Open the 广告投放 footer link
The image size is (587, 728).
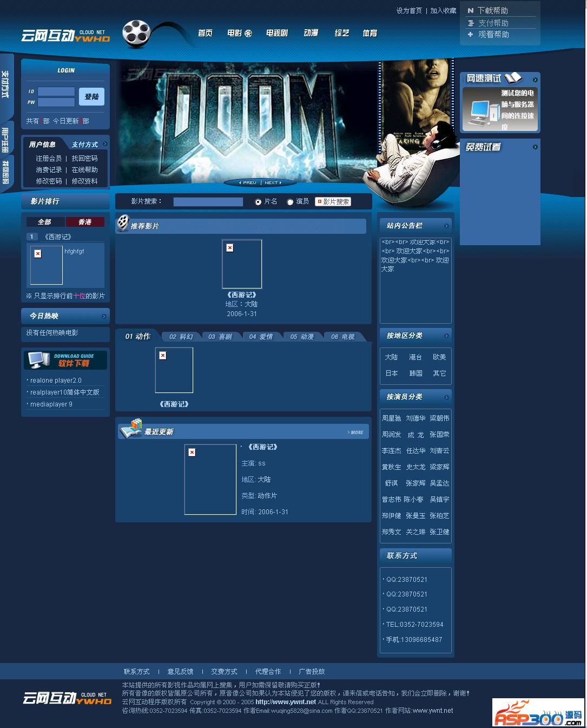pyautogui.click(x=312, y=672)
